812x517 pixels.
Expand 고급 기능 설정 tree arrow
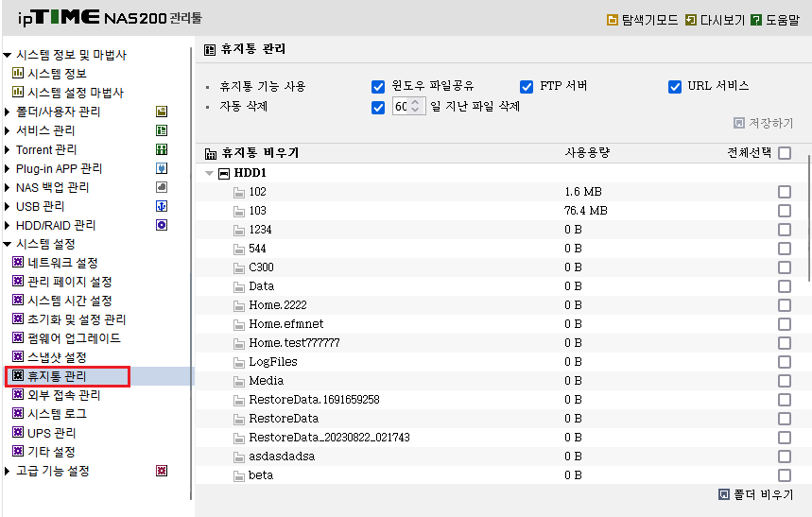coord(8,471)
